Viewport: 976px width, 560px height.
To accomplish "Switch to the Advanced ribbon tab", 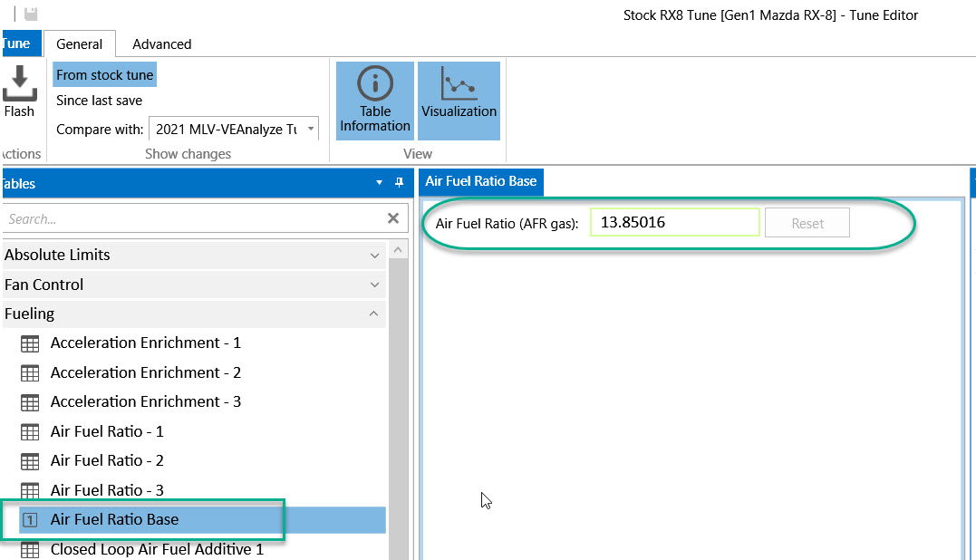I will [x=161, y=43].
